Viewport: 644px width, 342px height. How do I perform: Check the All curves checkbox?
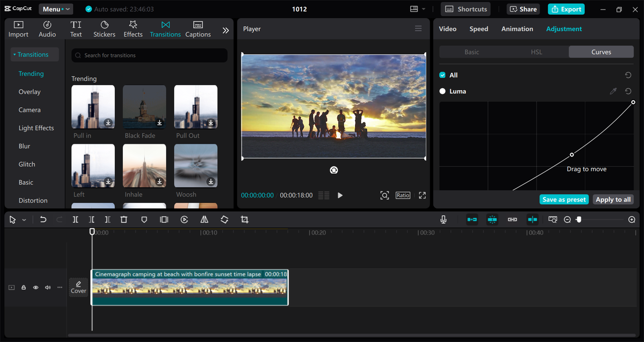coord(443,75)
